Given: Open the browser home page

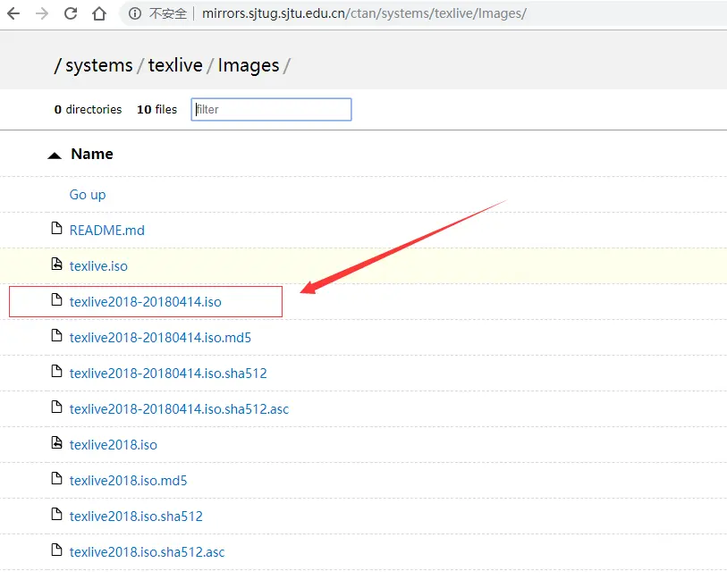Looking at the screenshot, I should coord(98,14).
